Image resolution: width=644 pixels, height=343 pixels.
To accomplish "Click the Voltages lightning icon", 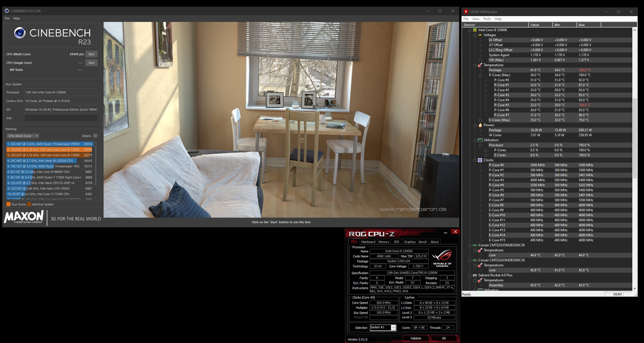I will [x=480, y=35].
